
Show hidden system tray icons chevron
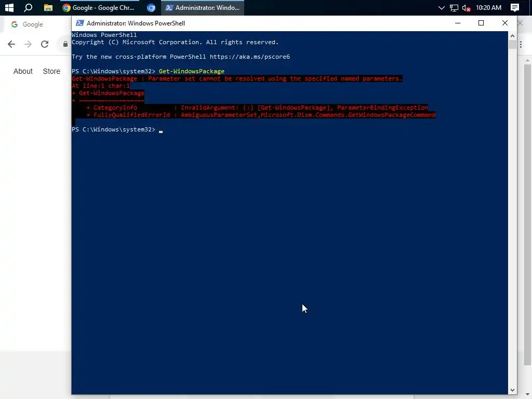tap(441, 7)
